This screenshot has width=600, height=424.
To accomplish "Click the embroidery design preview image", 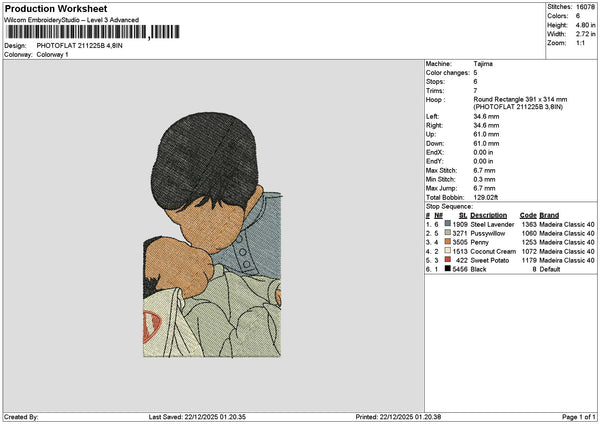I will coord(212,235).
